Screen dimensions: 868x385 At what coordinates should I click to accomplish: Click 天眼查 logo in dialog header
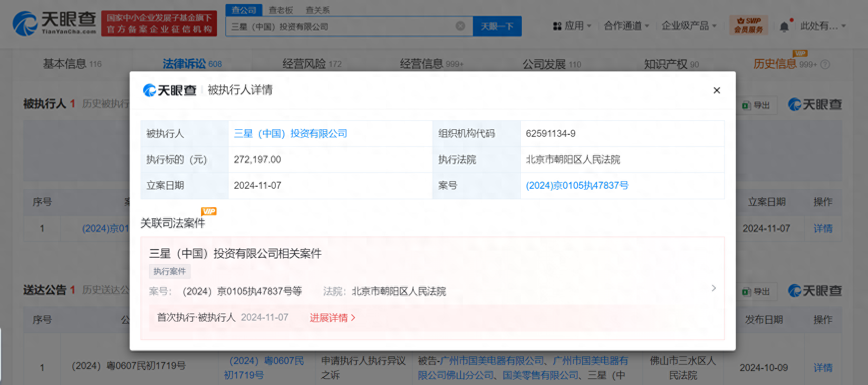(170, 90)
